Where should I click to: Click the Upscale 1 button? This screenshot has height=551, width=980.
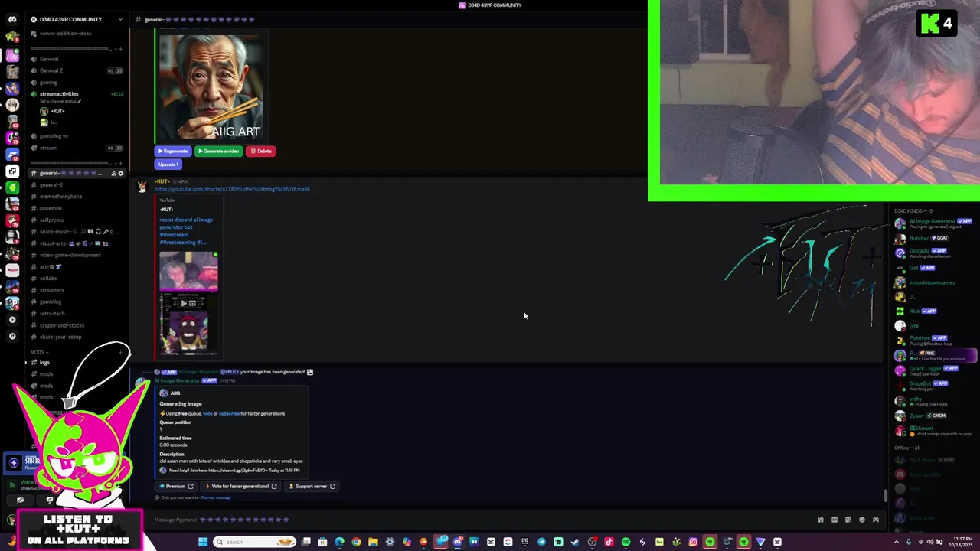click(168, 164)
